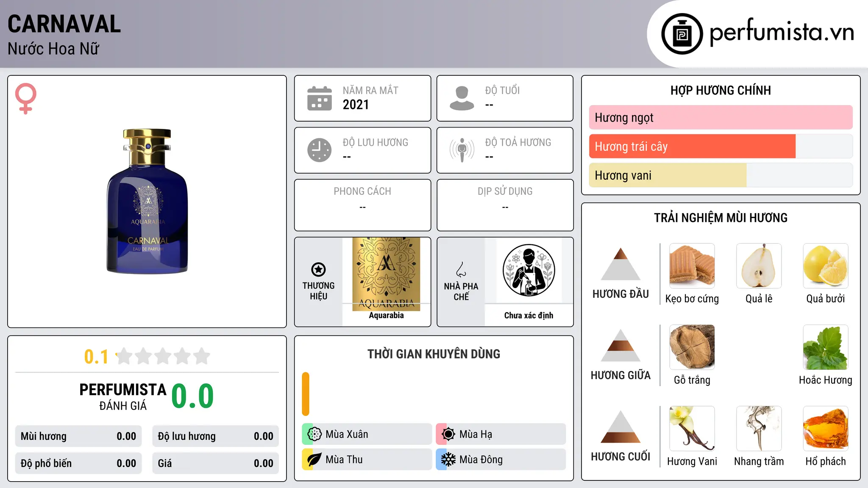The image size is (868, 488).
Task: Click the ĐỘ LƯU HƯƠNG label near the clock
Action: [x=375, y=142]
